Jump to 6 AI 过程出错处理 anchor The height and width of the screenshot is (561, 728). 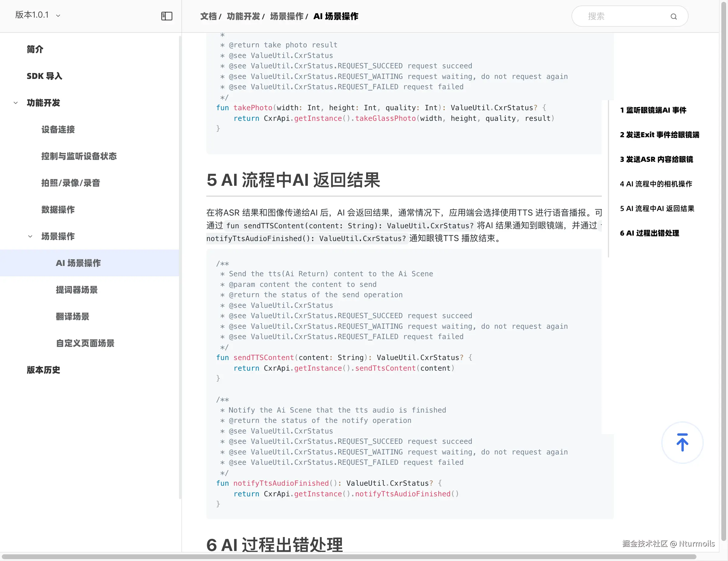coord(649,233)
